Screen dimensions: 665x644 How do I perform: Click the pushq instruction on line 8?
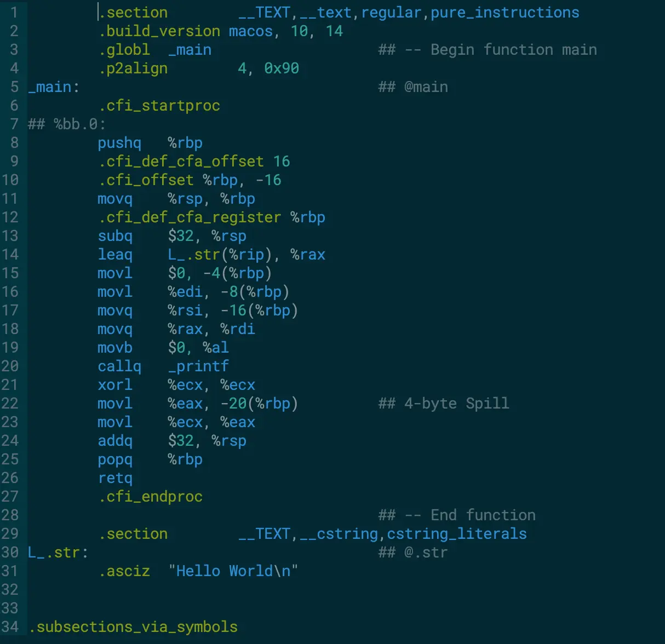click(119, 143)
